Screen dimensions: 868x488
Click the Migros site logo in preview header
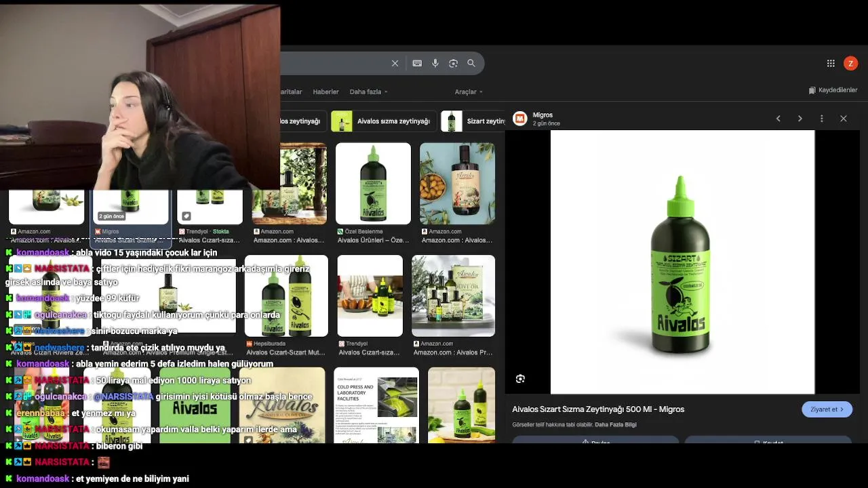click(520, 119)
